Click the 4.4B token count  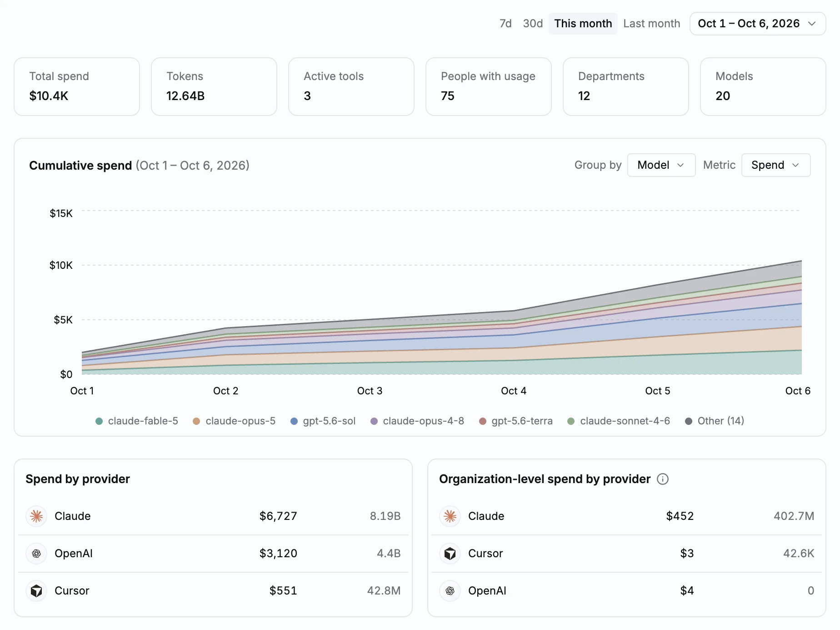click(389, 554)
